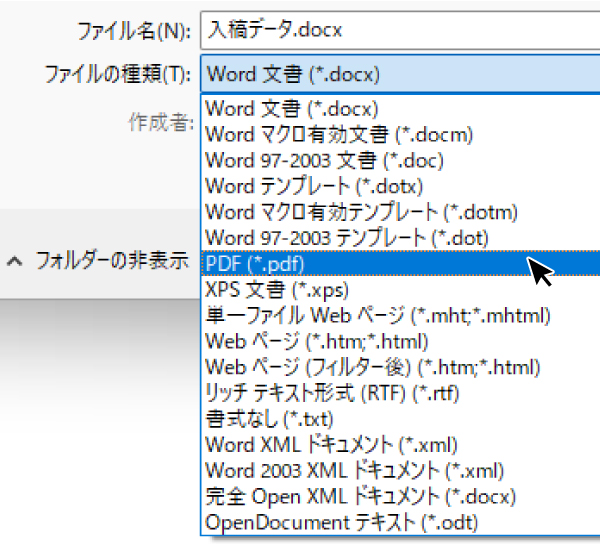Choose Word マクロ有効文書 (*.docm) option

338,134
